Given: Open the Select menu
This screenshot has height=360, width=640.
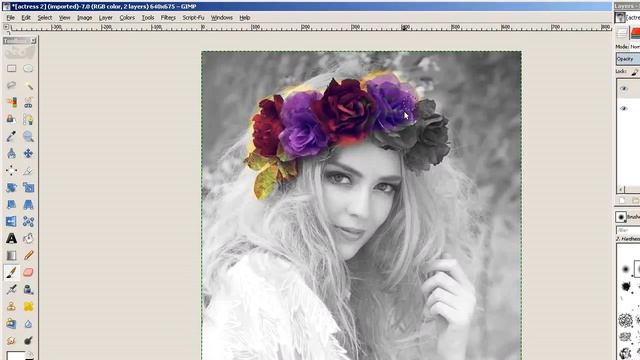Looking at the screenshot, I should [45, 18].
